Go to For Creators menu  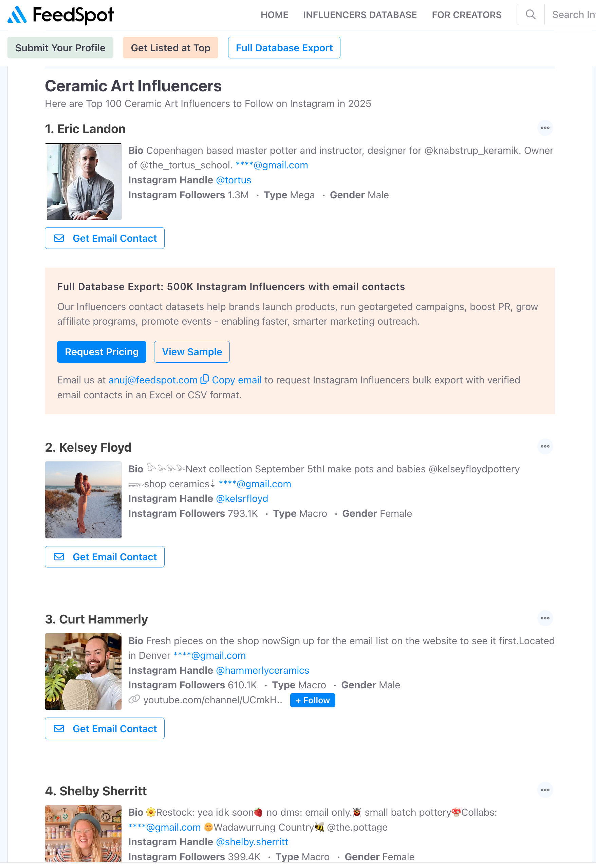466,15
